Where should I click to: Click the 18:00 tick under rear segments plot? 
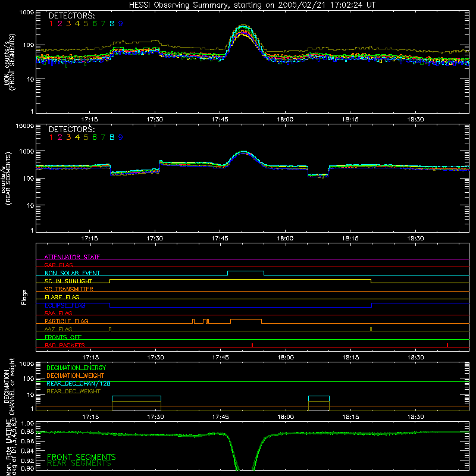(285, 239)
